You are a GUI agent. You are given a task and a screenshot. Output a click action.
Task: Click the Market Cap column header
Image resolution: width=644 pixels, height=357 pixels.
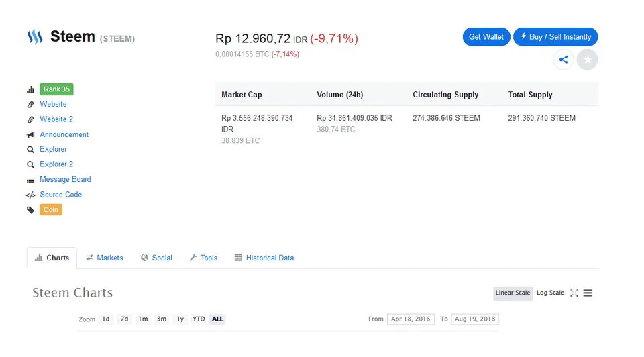[241, 95]
